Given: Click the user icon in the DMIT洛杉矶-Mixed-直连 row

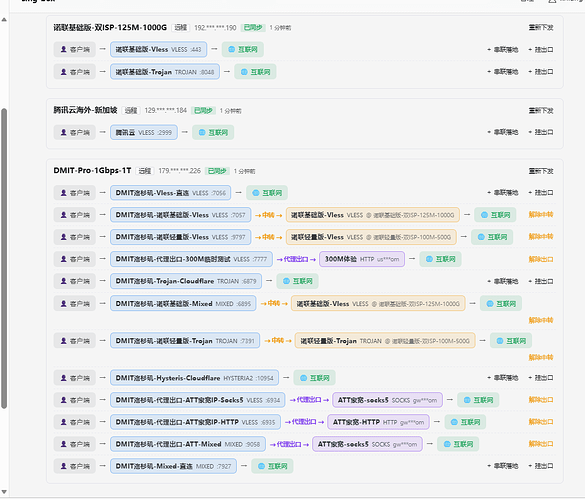Looking at the screenshot, I should tap(63, 466).
